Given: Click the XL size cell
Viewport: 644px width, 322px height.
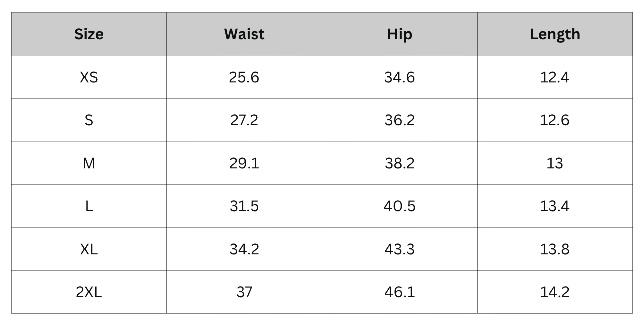Looking at the screenshot, I should (89, 249).
